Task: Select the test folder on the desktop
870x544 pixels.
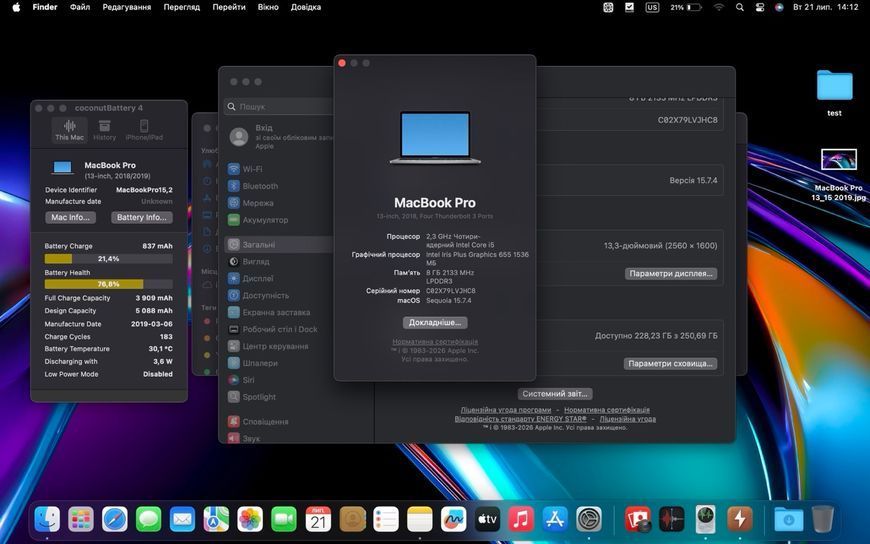Action: point(834,93)
